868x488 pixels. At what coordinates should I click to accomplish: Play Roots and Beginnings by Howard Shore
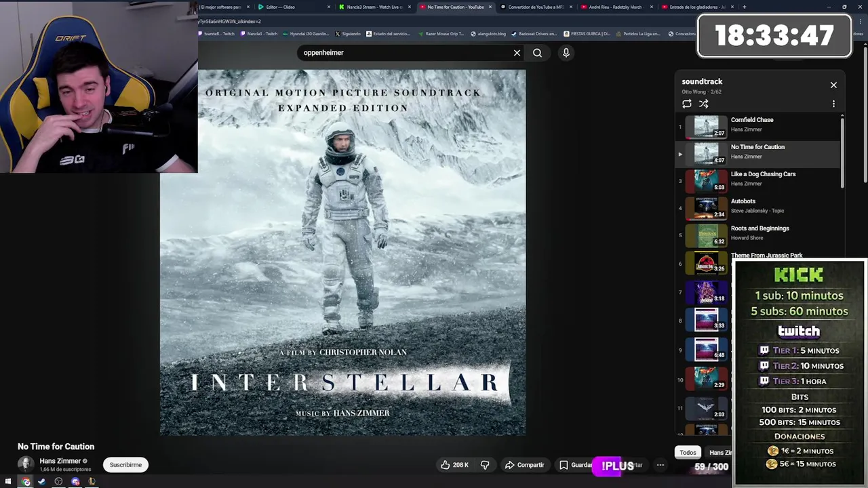pos(759,235)
